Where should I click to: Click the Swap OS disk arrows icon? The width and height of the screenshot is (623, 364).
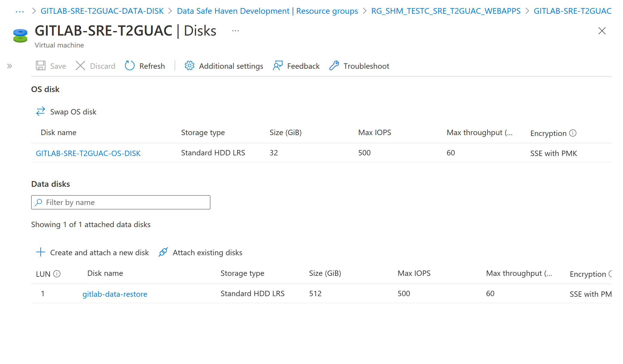[41, 111]
